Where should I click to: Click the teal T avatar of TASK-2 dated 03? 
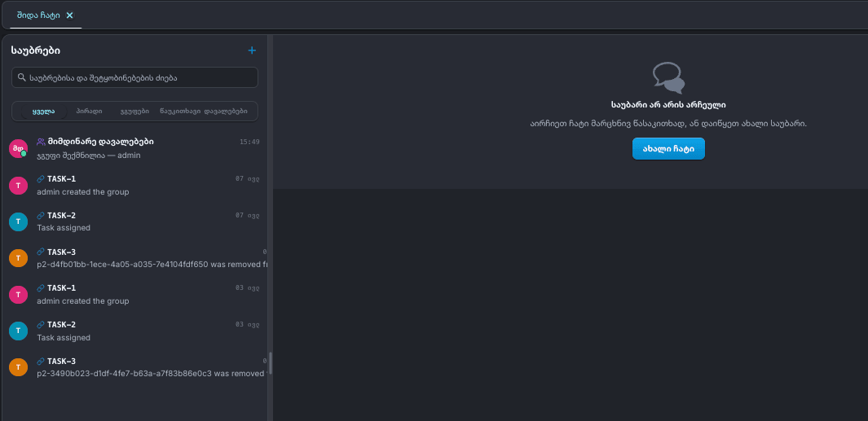[x=18, y=331]
